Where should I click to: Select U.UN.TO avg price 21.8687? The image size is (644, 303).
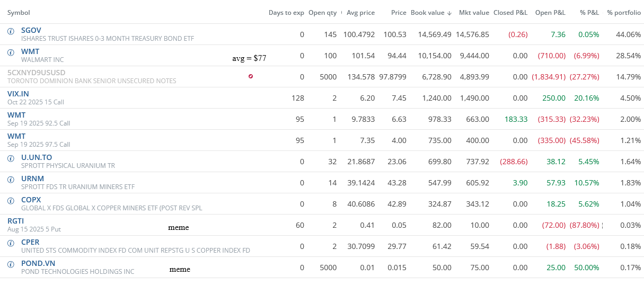360,162
